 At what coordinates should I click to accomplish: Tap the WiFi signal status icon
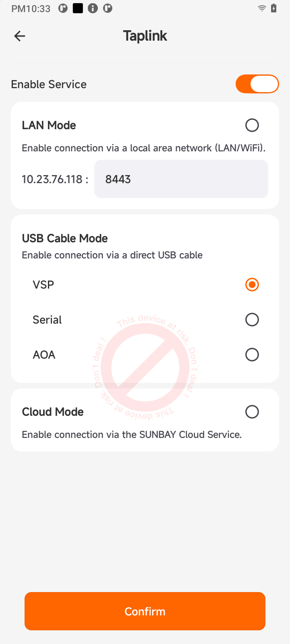262,8
